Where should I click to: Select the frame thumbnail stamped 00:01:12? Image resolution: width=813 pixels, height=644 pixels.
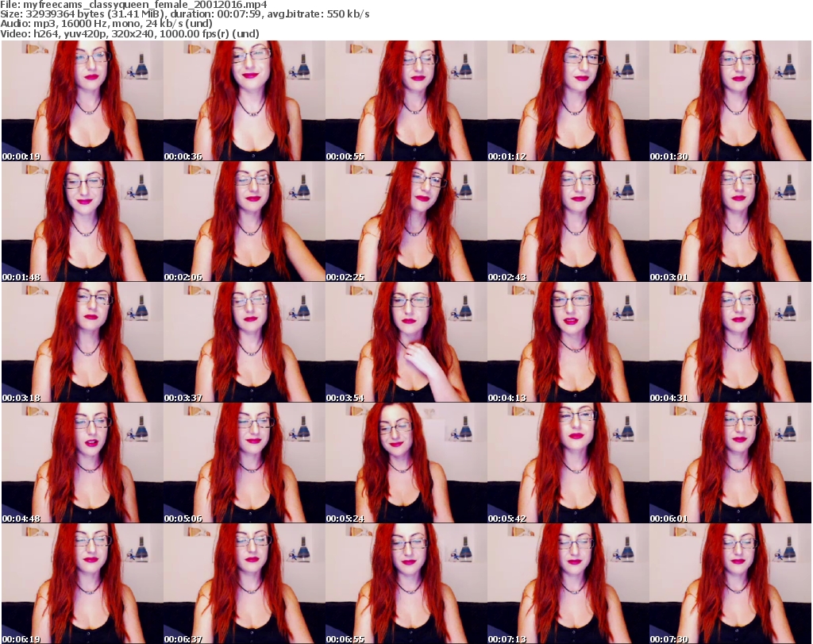pyautogui.click(x=568, y=101)
